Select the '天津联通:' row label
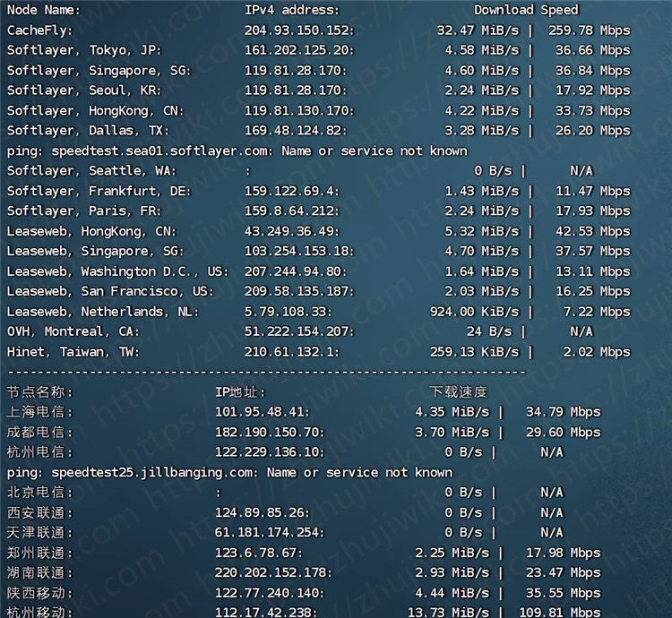 pos(39,533)
